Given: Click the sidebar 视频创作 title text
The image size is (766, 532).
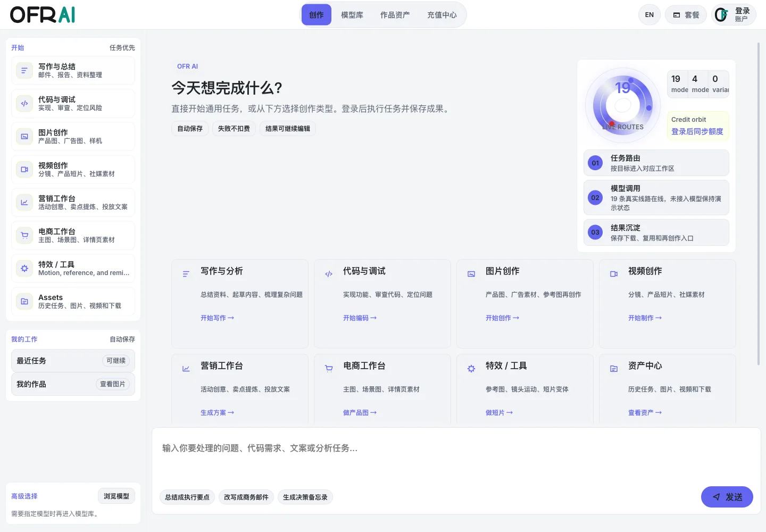Looking at the screenshot, I should coord(53,165).
